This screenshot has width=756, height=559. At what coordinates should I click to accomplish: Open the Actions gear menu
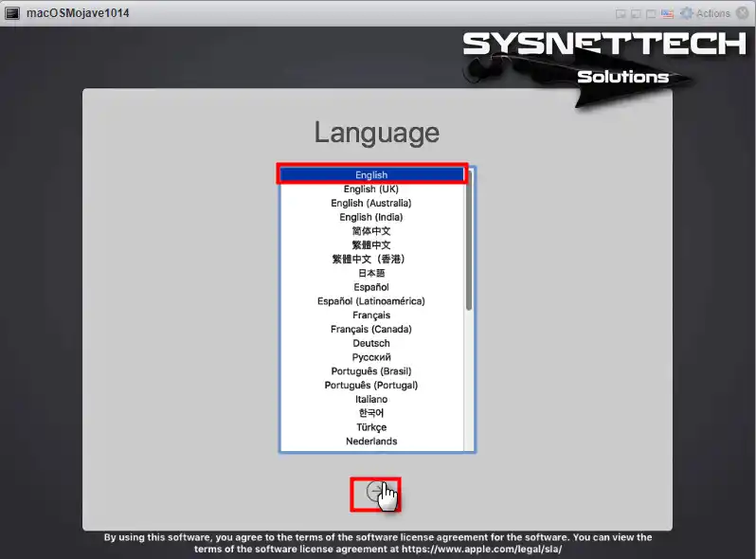[706, 13]
